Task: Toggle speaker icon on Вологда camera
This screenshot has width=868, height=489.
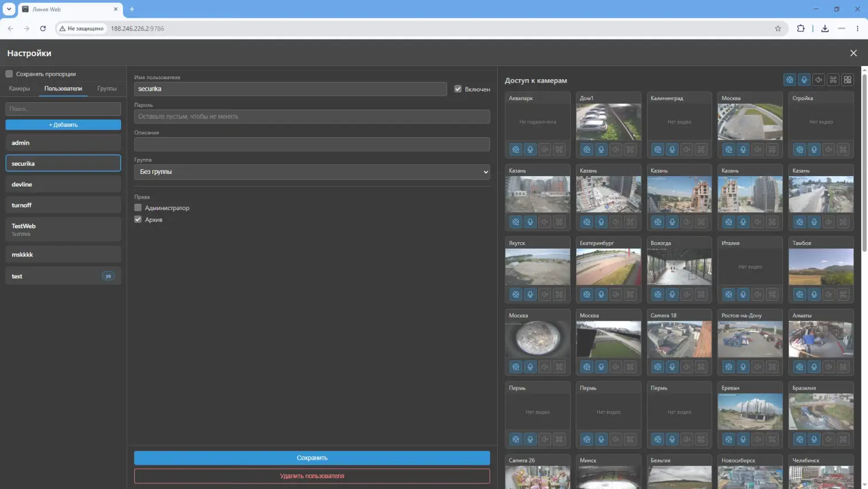Action: pos(687,294)
